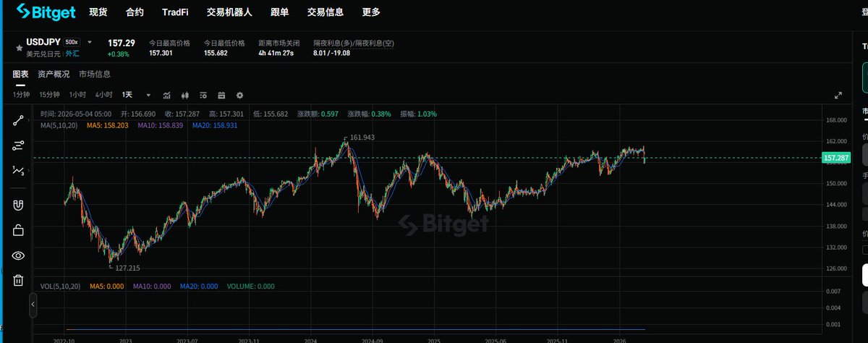The height and width of the screenshot is (343, 868).
Task: Open the chart indicators icon
Action: [166, 95]
